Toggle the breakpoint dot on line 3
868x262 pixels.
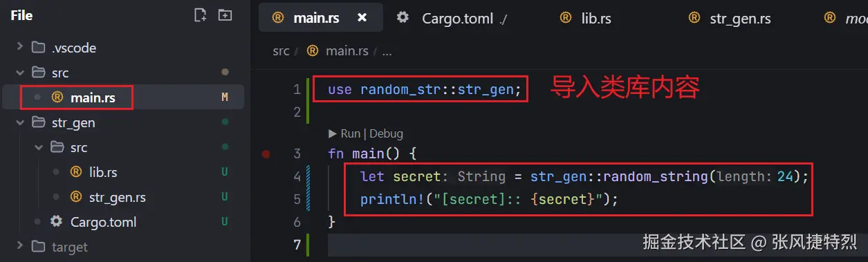point(266,153)
